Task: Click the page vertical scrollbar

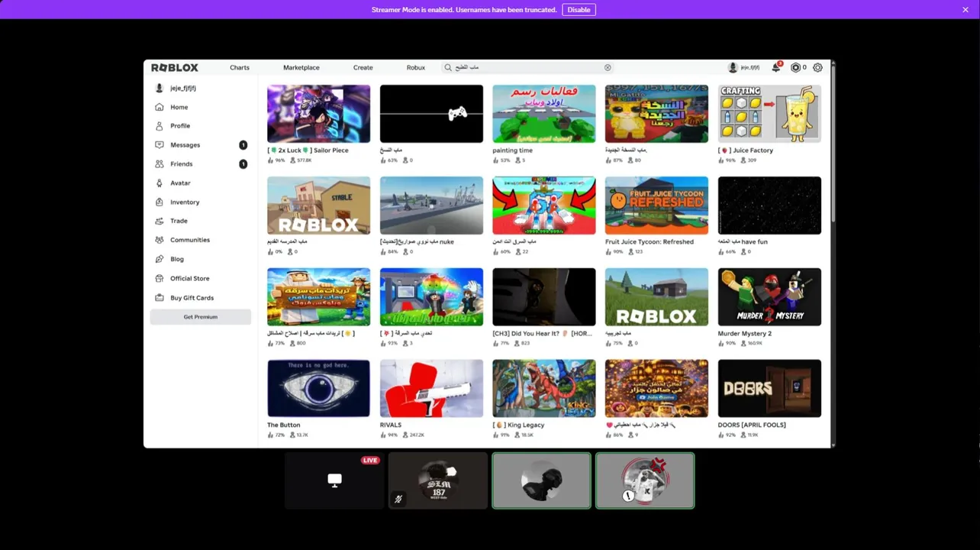Action: pyautogui.click(x=833, y=145)
